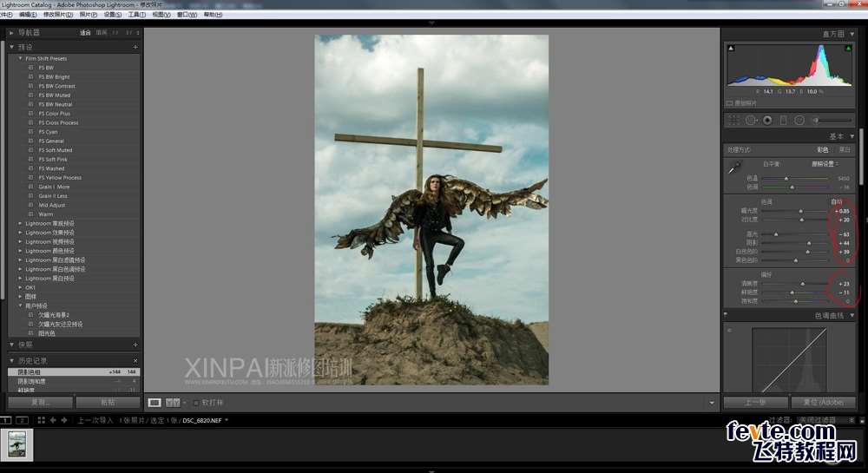Toggle the 原始照片 checkbox under the histogram
The width and height of the screenshot is (868, 473).
(729, 103)
